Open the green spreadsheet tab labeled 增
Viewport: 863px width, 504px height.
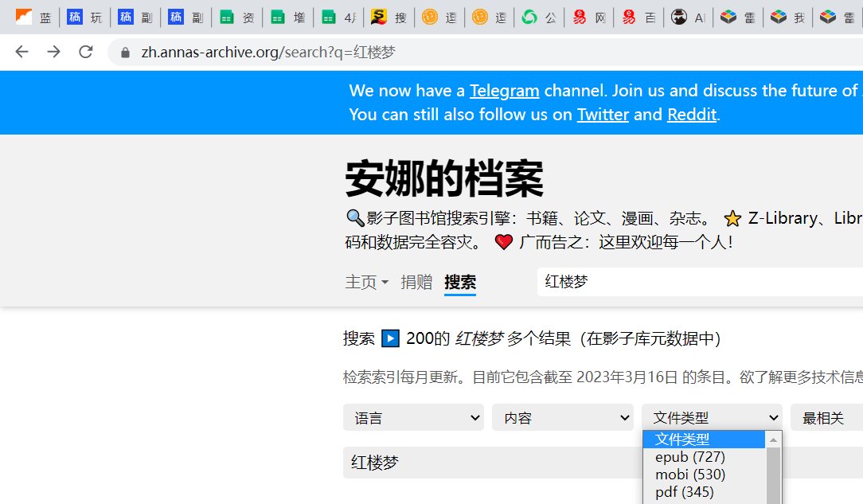pyautogui.click(x=288, y=18)
